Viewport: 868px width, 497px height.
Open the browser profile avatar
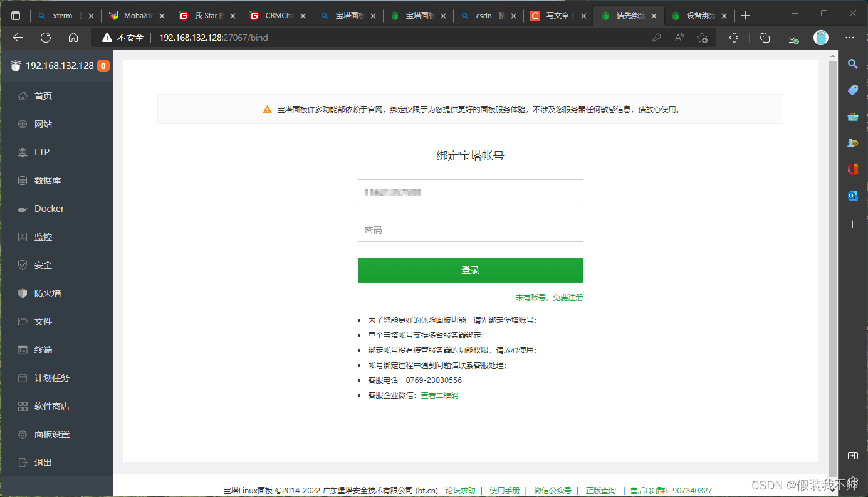pyautogui.click(x=821, y=38)
